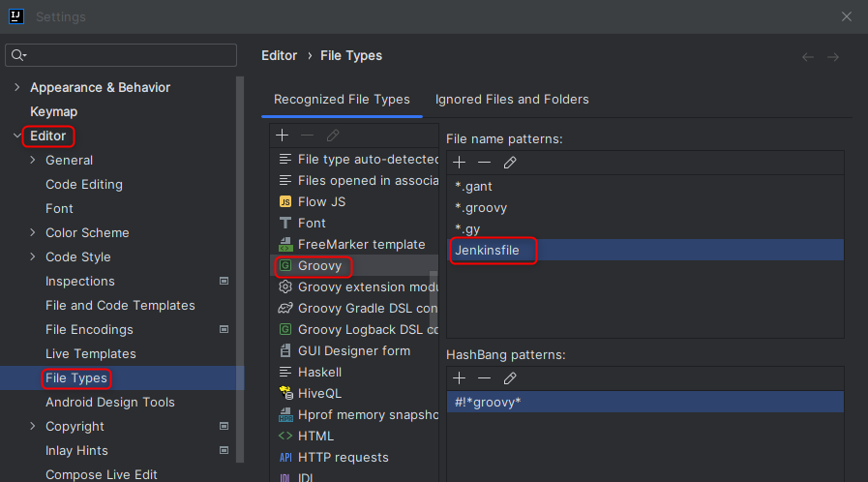
Task: Expand the Copyright subsection
Action: click(33, 426)
